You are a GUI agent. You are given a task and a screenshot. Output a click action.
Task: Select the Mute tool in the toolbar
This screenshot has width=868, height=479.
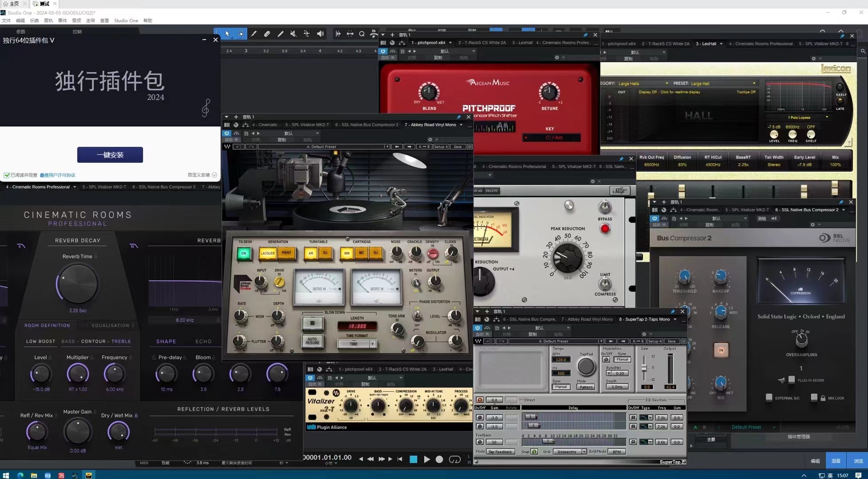[293, 34]
